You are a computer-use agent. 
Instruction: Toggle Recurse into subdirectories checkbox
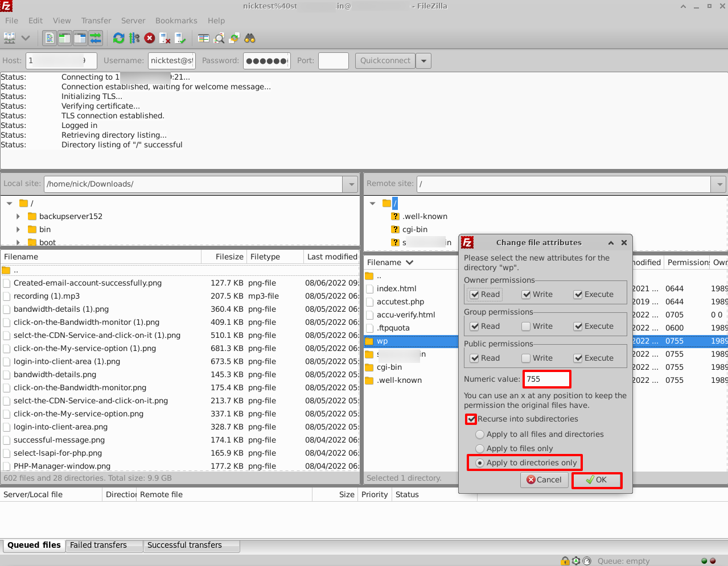[x=471, y=419]
